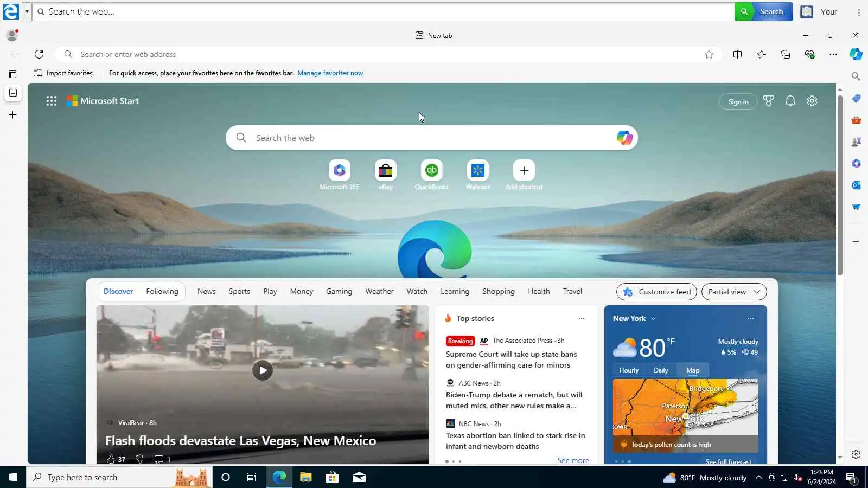Refresh the current page

click(39, 54)
